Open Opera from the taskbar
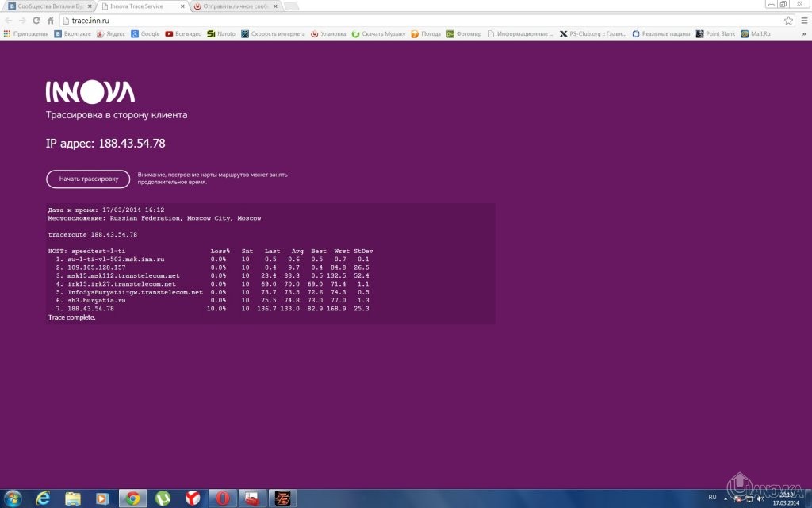Screen dimensions: 812x508 coord(223,498)
